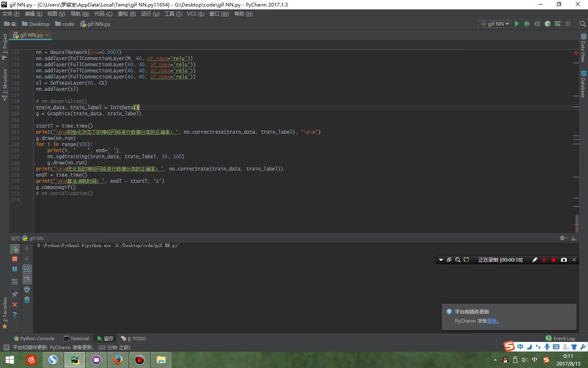Open run panel settings gear
This screenshot has width=588, height=368.
563,238
